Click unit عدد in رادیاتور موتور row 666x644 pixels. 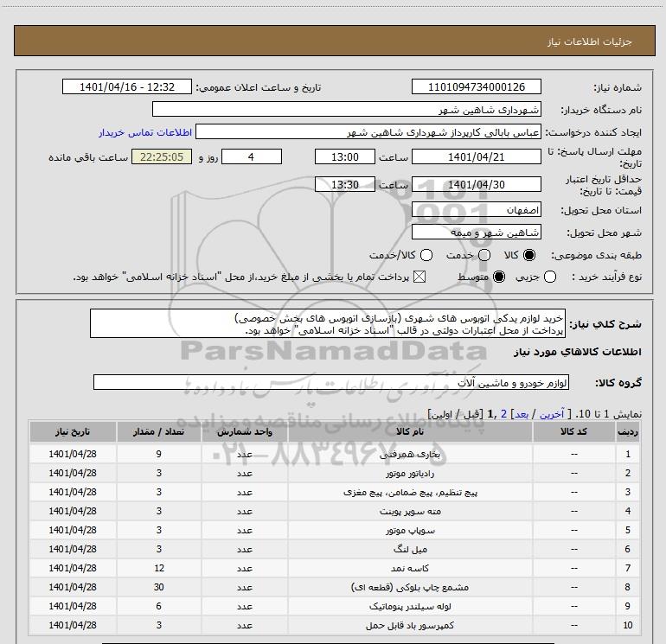pos(245,473)
